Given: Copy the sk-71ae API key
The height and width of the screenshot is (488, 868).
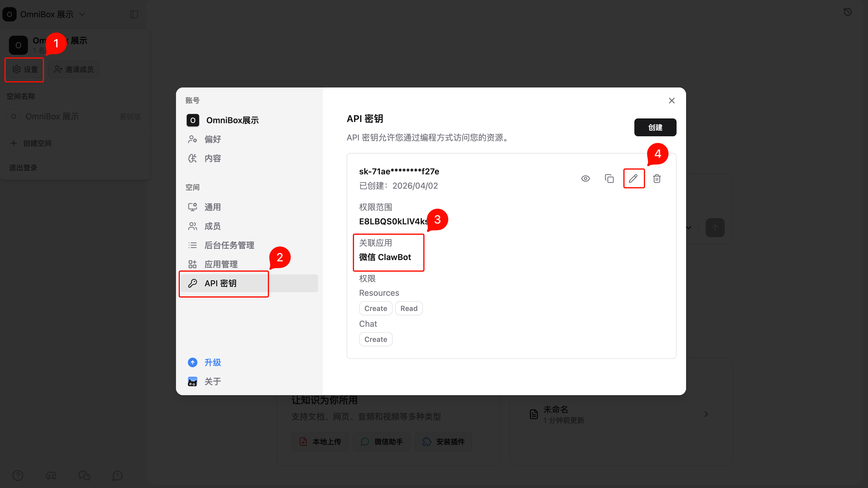Looking at the screenshot, I should point(609,179).
